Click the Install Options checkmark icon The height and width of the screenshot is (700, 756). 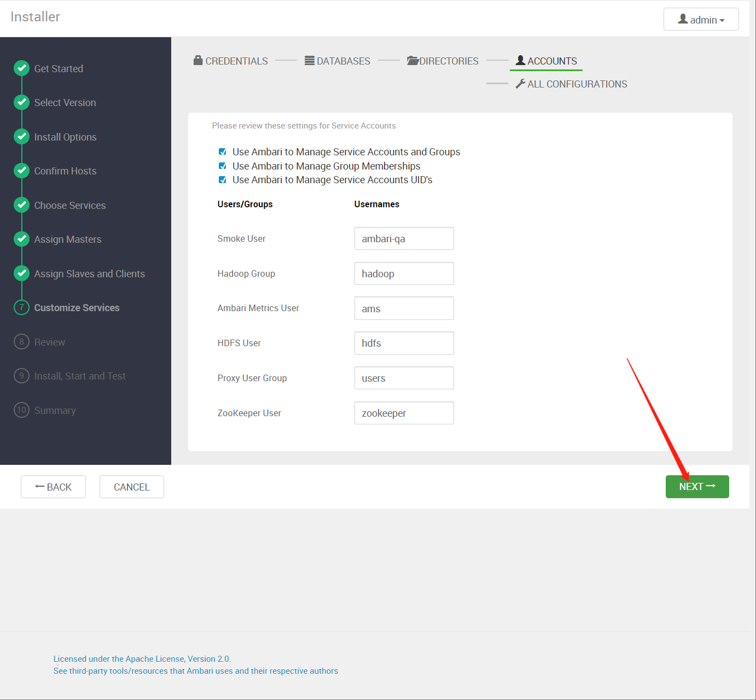pos(21,136)
